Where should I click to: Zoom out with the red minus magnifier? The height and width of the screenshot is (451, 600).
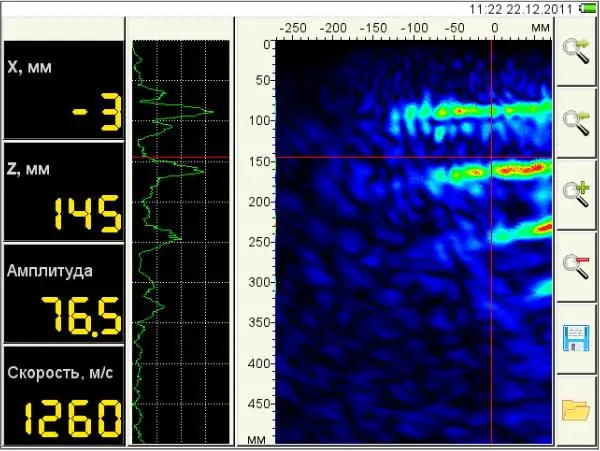(576, 267)
